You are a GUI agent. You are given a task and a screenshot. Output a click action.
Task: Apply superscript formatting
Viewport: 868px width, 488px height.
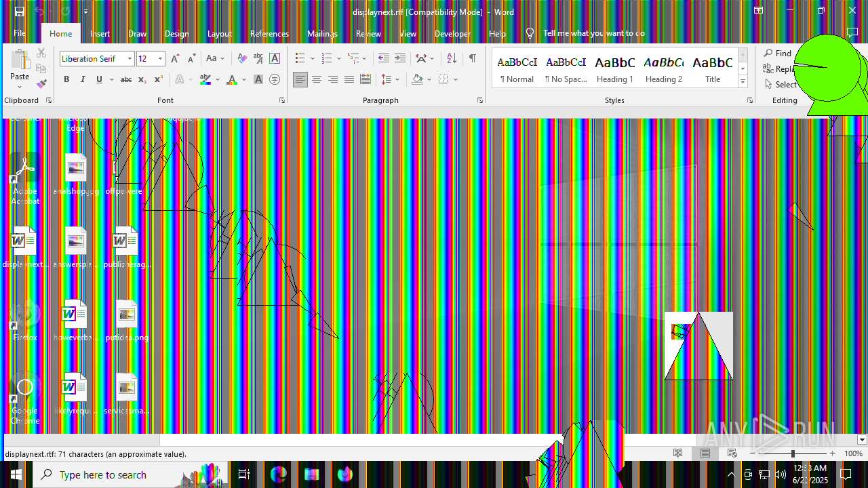click(158, 80)
